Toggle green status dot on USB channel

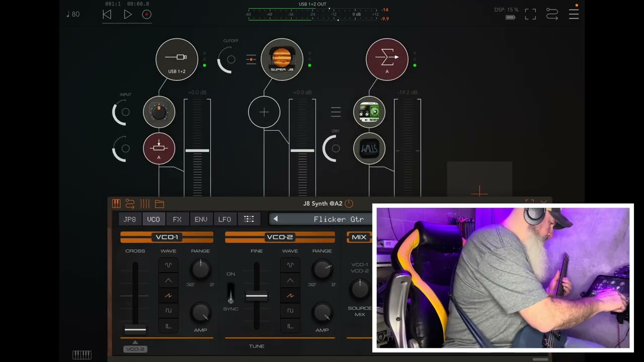[204, 65]
